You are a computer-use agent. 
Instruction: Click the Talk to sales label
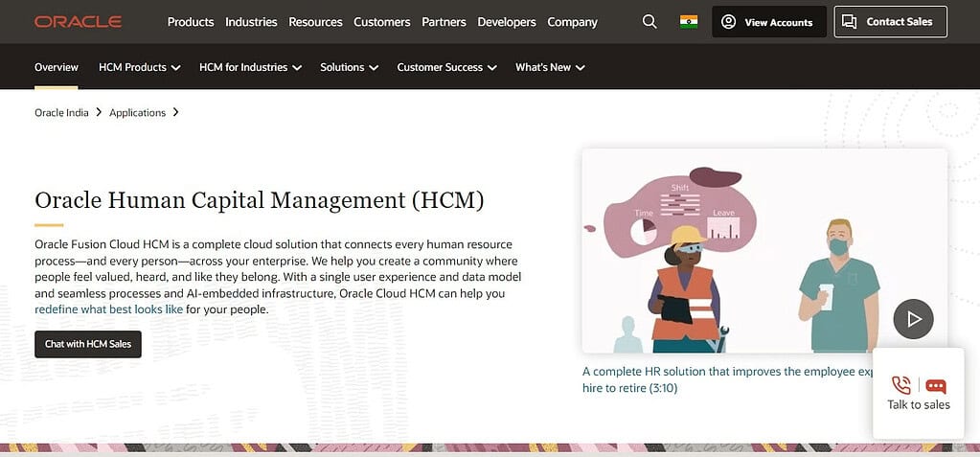click(918, 405)
